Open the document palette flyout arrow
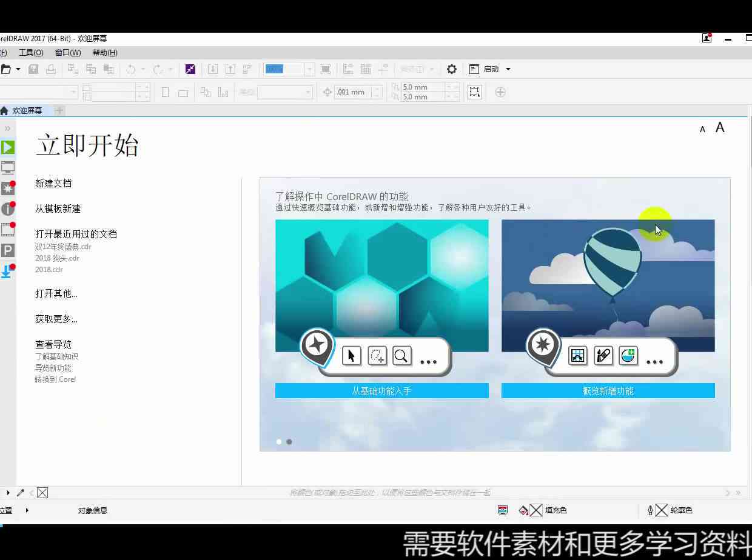 [x=8, y=493]
